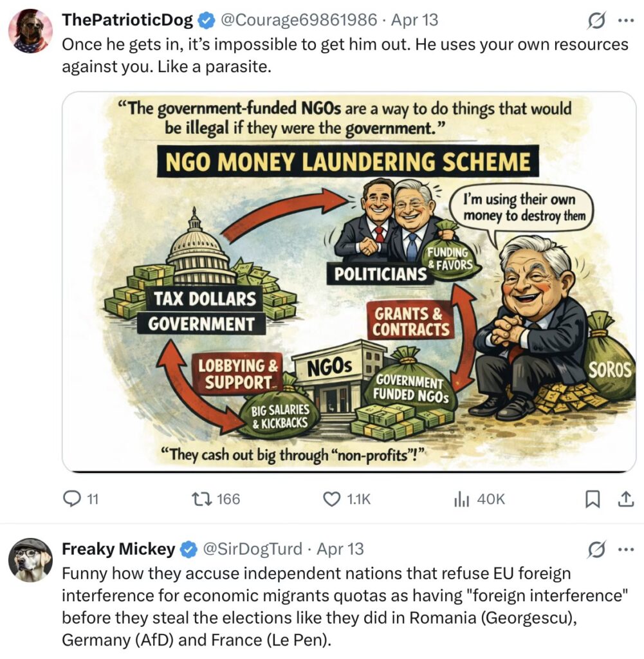Image resolution: width=644 pixels, height=659 pixels.
Task: Open Freaky Mickey's reply text
Action: [345, 606]
